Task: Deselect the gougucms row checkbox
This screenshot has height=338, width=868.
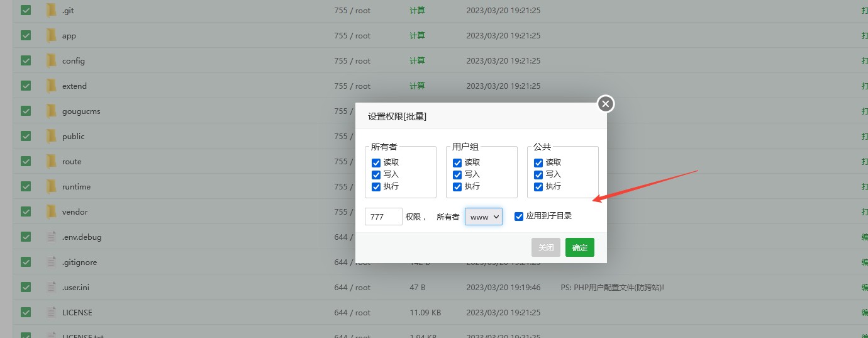Action: tap(26, 111)
